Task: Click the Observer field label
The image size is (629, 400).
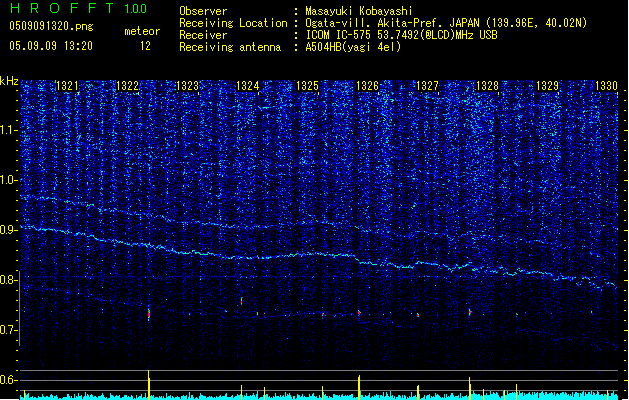Action: 203,11
